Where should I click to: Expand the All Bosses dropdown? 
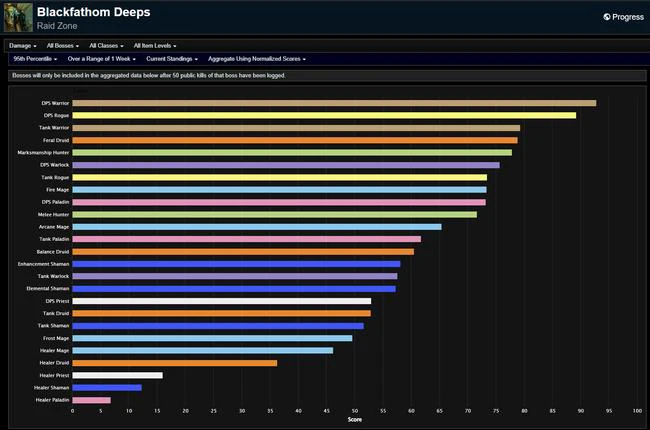point(63,46)
